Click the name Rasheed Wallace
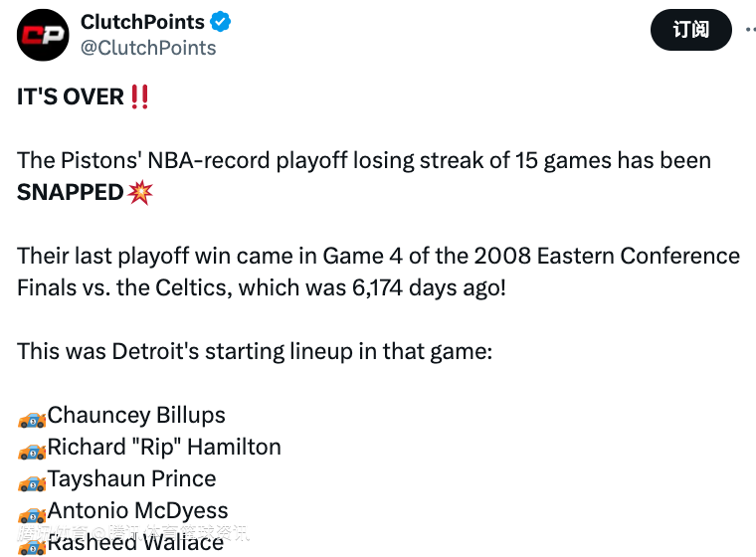 136,543
